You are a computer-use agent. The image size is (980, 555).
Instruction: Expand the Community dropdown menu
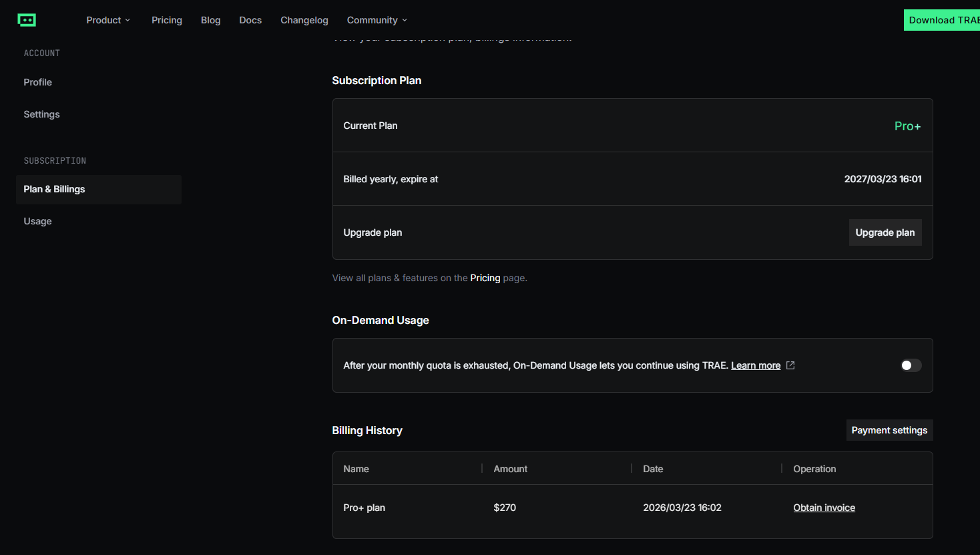(377, 20)
